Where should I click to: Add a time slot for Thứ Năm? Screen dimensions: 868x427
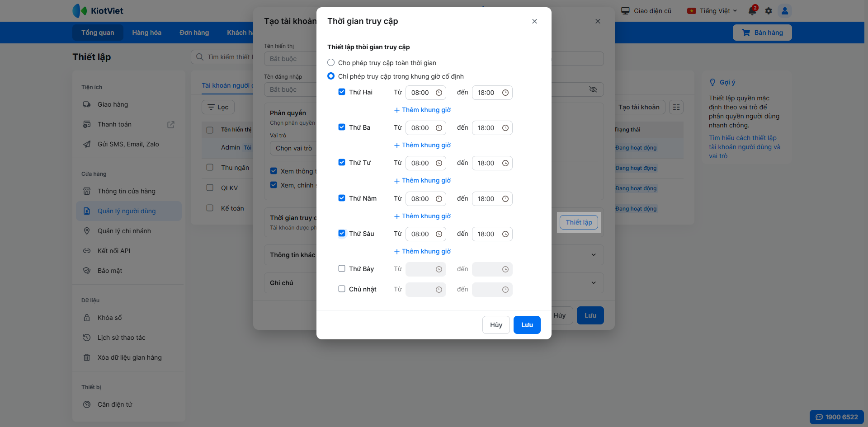pos(422,216)
